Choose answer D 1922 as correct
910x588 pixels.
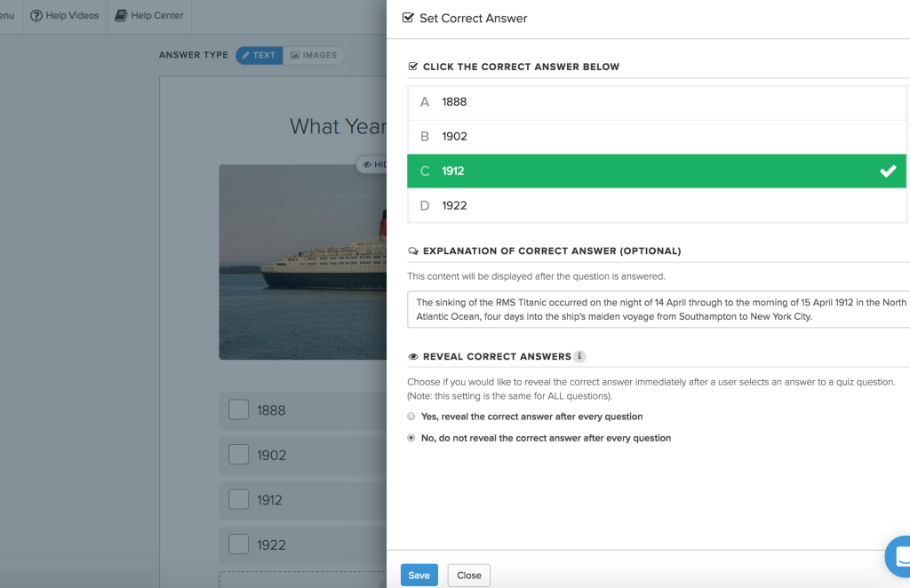click(657, 205)
